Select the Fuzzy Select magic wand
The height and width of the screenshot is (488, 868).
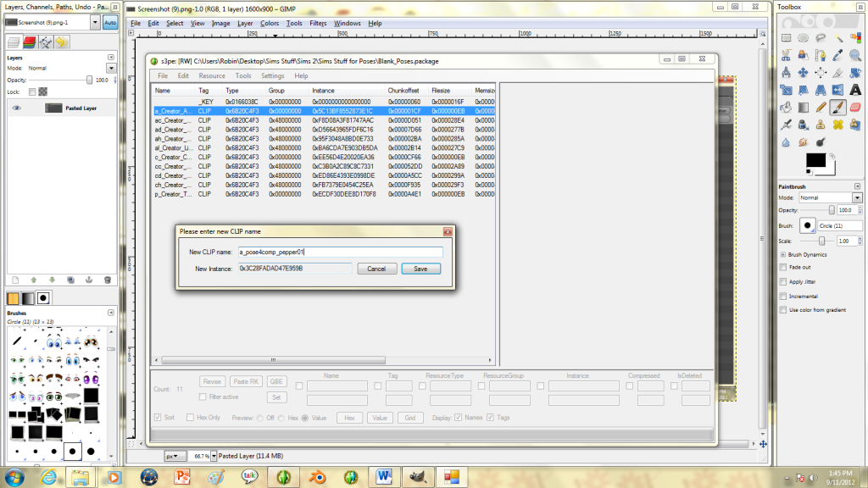pos(838,38)
